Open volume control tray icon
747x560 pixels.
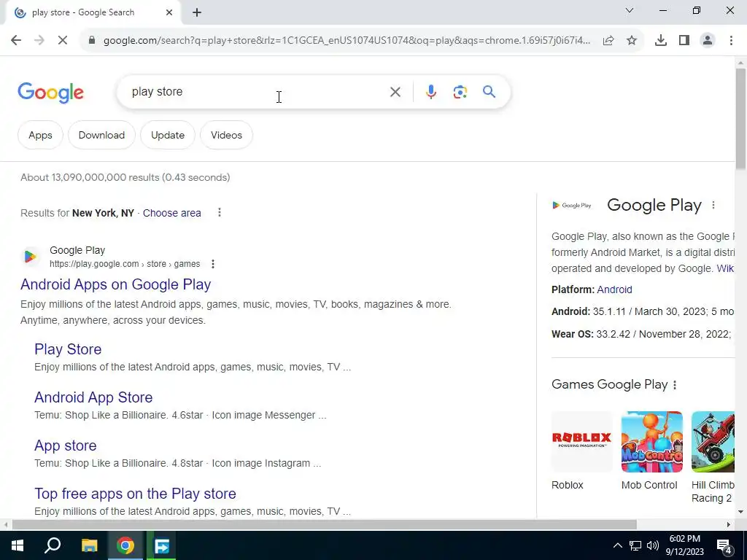(653, 545)
